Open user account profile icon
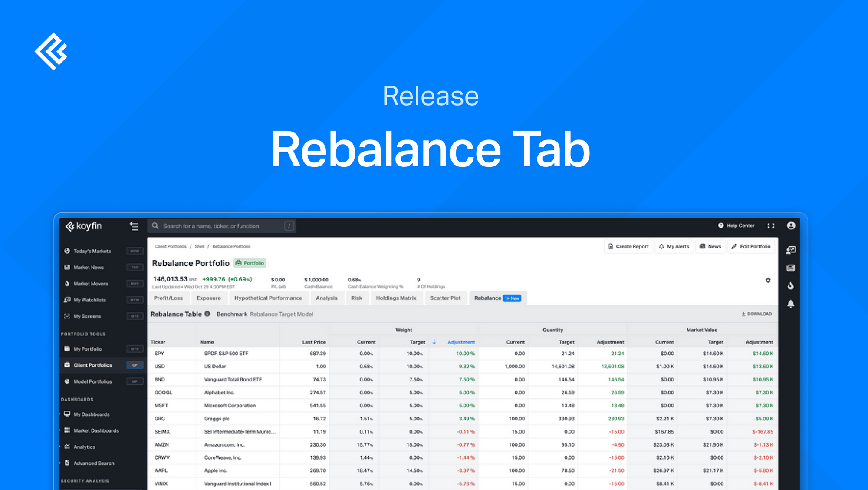 pyautogui.click(x=791, y=225)
